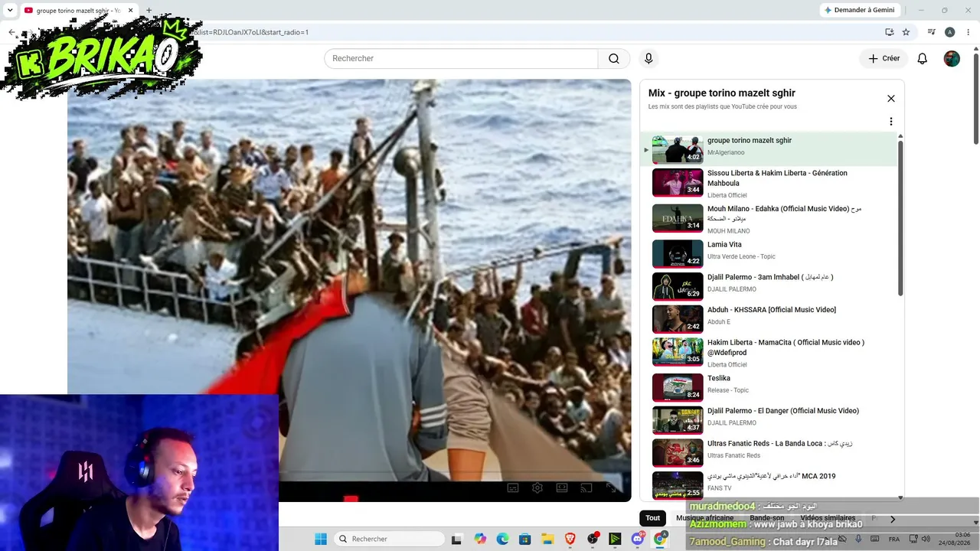Open the green Streamlabs app on the taskbar

pyautogui.click(x=615, y=539)
